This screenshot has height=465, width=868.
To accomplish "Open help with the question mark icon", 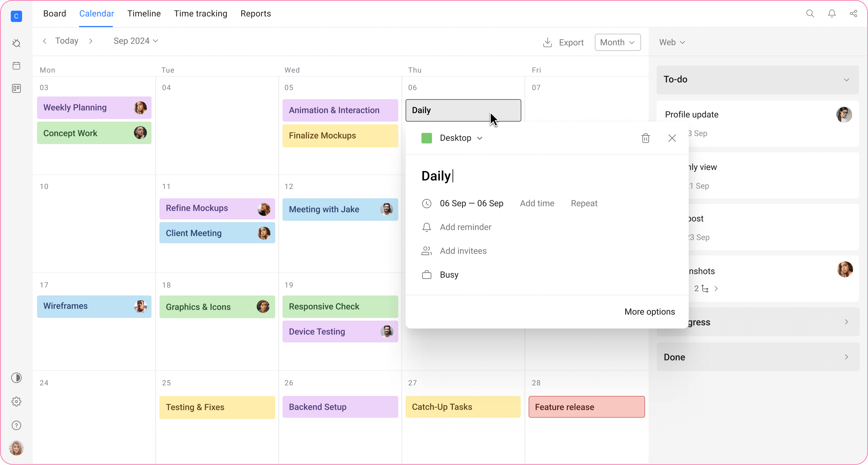I will 16,425.
